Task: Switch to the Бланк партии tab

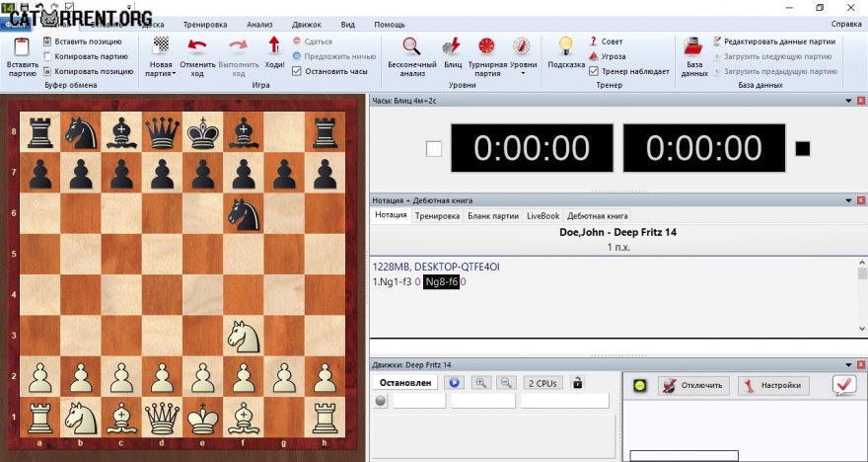Action: point(493,216)
